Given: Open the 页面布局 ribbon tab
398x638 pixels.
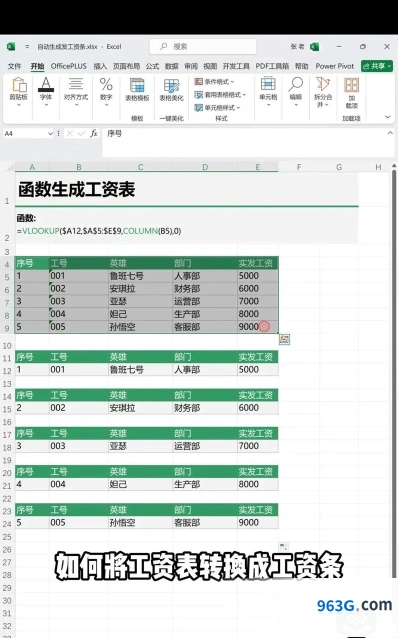Looking at the screenshot, I should click(x=127, y=66).
